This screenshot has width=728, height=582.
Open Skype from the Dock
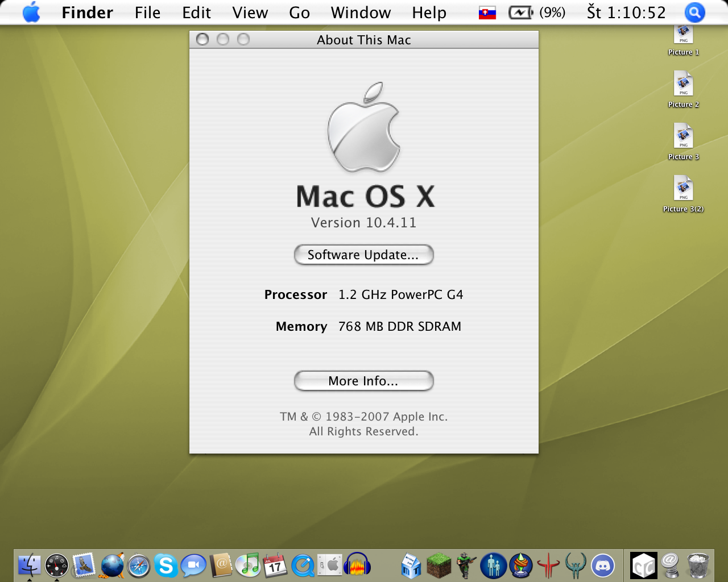coord(166,566)
